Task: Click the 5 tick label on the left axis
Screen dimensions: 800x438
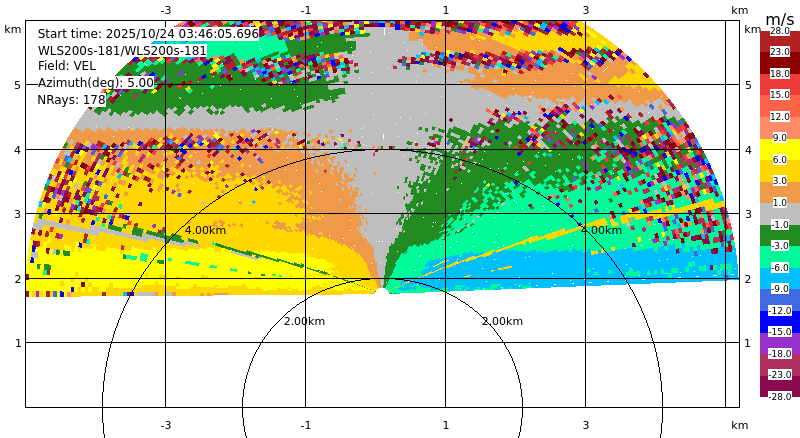Action: pyautogui.click(x=18, y=85)
